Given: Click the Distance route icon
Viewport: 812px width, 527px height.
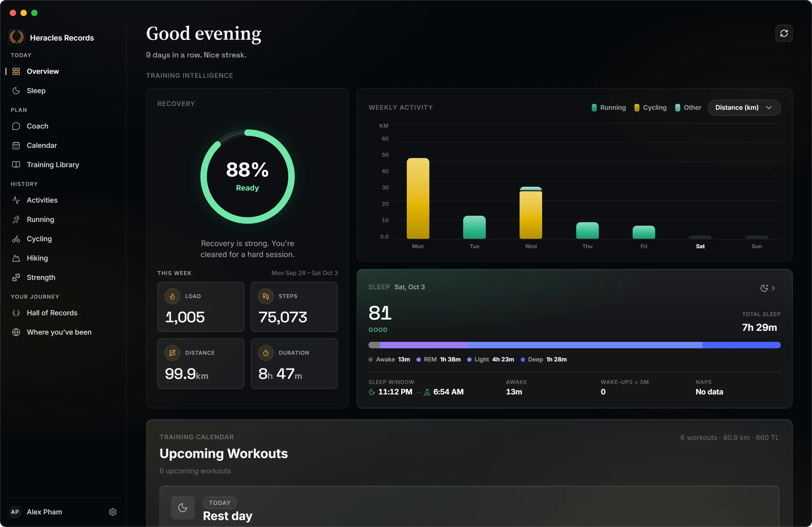Looking at the screenshot, I should pos(172,353).
